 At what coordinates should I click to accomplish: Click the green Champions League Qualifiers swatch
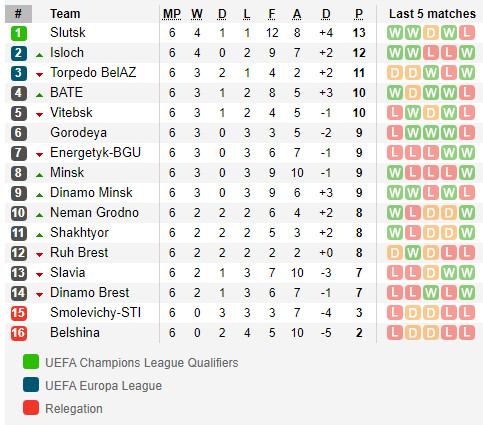31,362
